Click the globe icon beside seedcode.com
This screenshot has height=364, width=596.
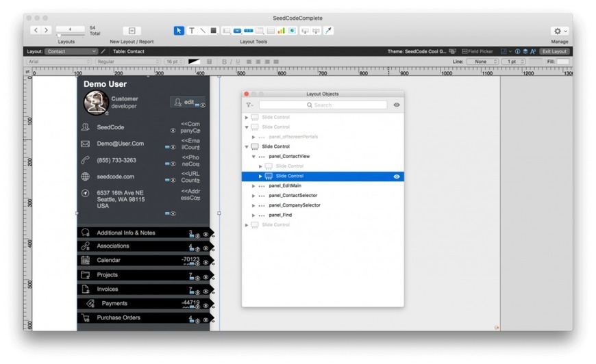[86, 177]
